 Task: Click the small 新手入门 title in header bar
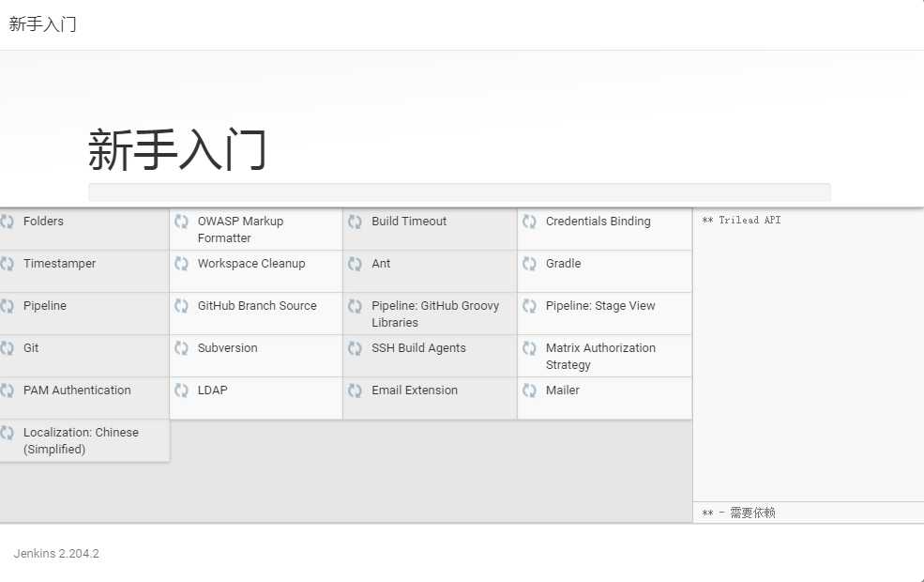pyautogui.click(x=42, y=24)
